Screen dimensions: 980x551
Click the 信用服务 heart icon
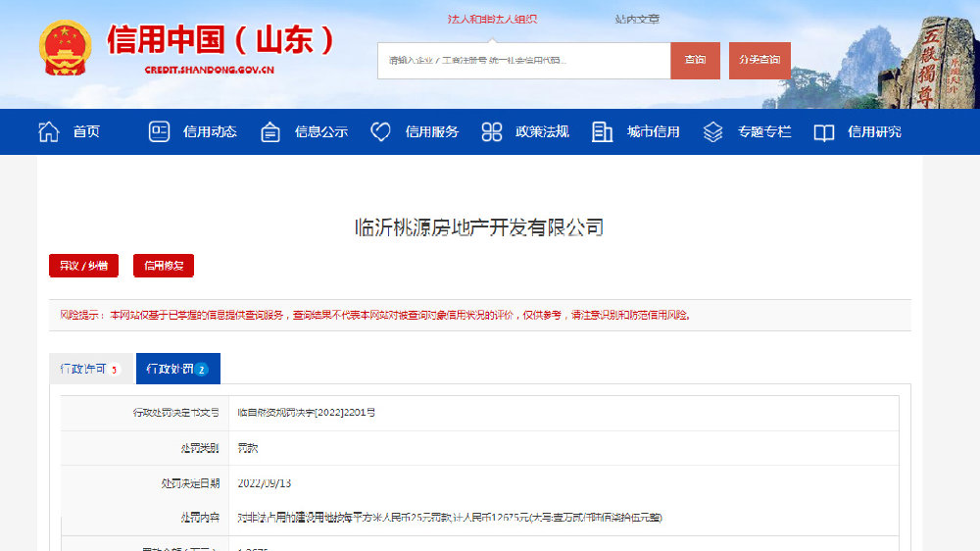click(380, 132)
